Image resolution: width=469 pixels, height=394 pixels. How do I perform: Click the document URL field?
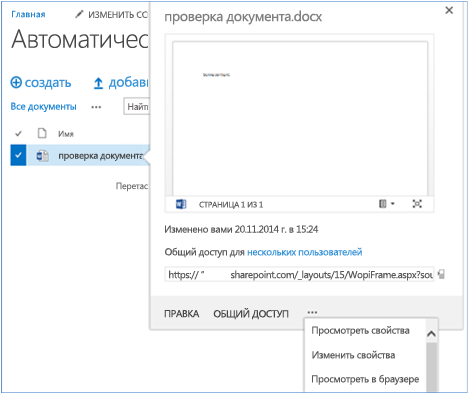click(299, 274)
